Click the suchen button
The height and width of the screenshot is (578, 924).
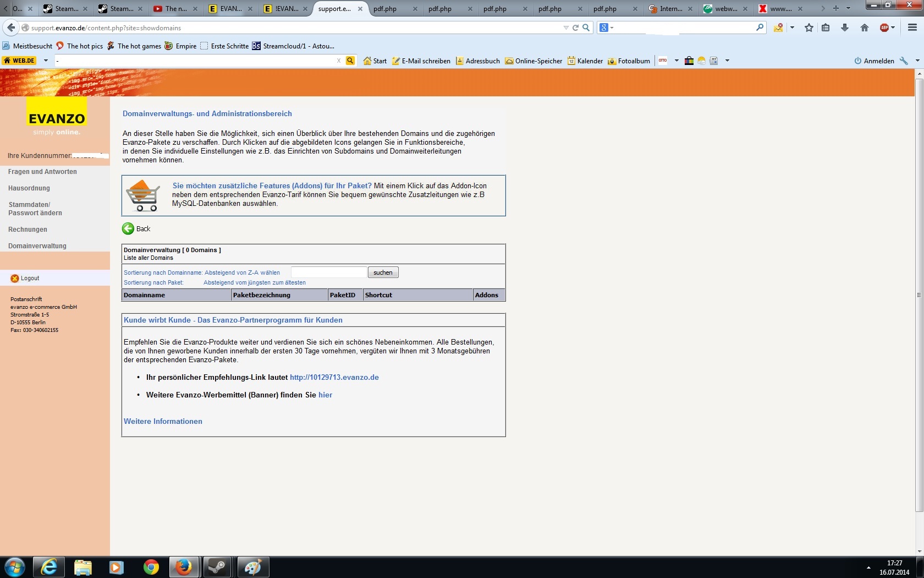383,272
